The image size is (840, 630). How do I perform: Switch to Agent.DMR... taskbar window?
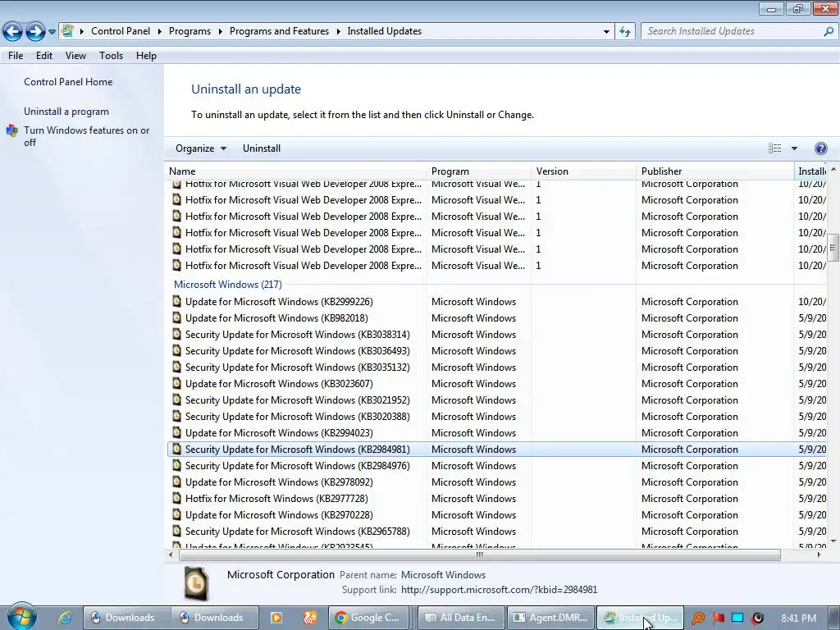pyautogui.click(x=550, y=618)
